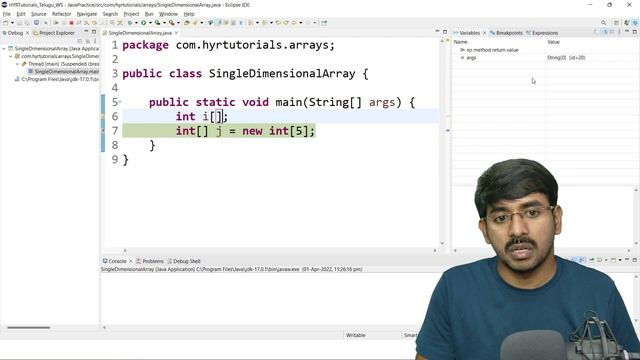Open dropdown arrow next to Run icon
The width and height of the screenshot is (640, 360).
coord(150,23)
